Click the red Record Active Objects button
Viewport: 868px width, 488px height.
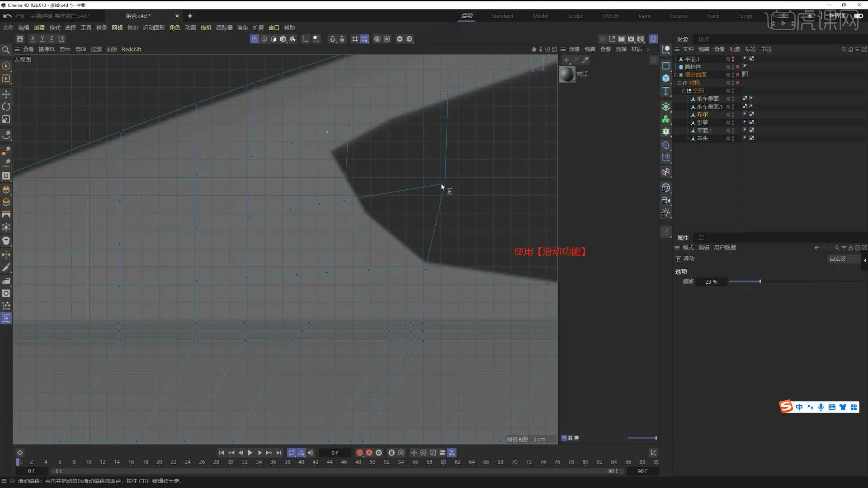[x=359, y=453]
